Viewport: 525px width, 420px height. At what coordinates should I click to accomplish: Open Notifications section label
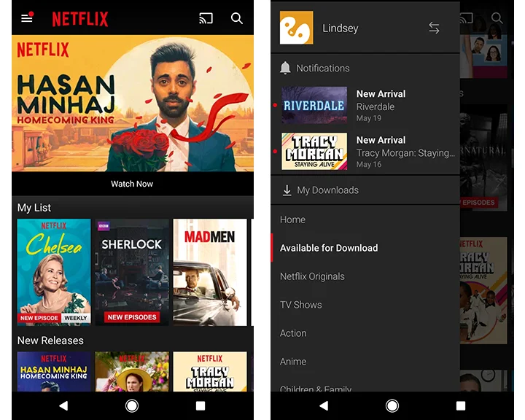(x=323, y=69)
